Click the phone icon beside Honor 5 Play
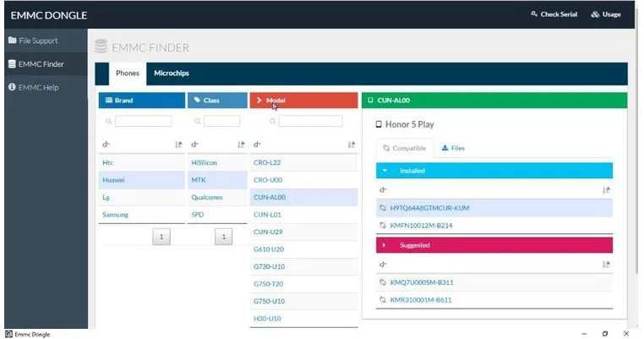Screen dimensions: 644x339 coord(379,124)
